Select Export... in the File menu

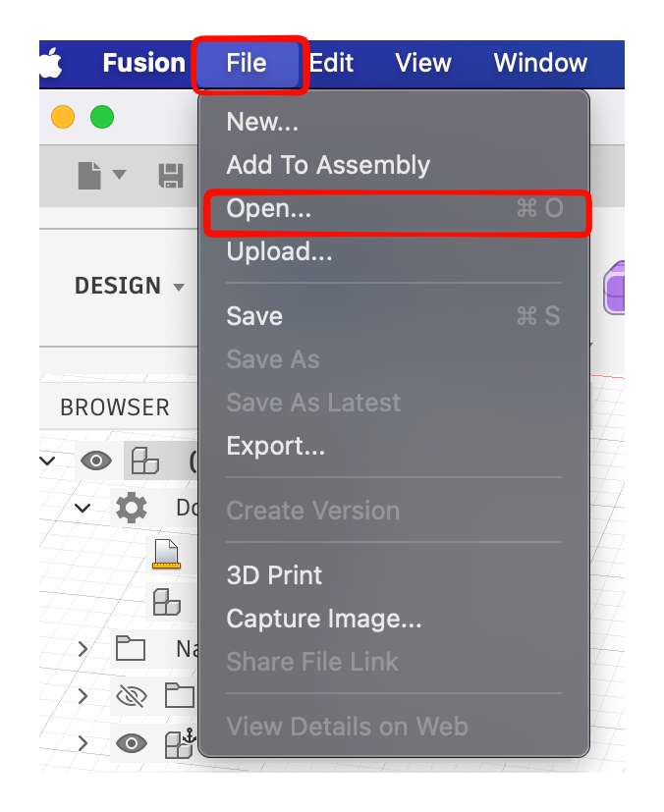click(x=275, y=446)
